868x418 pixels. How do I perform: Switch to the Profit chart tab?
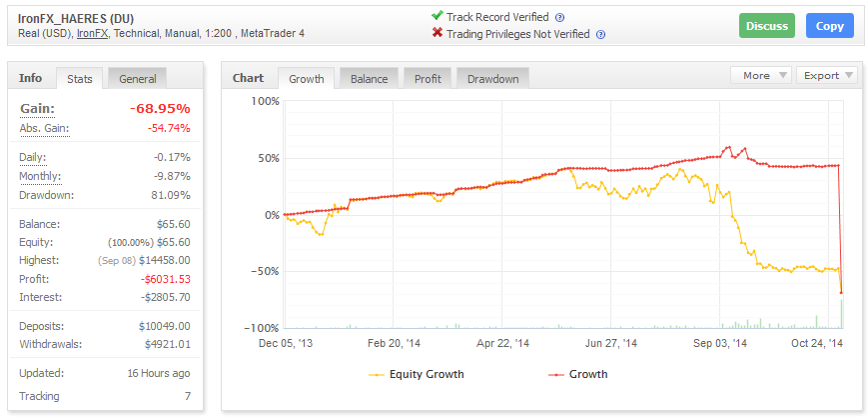(x=428, y=79)
